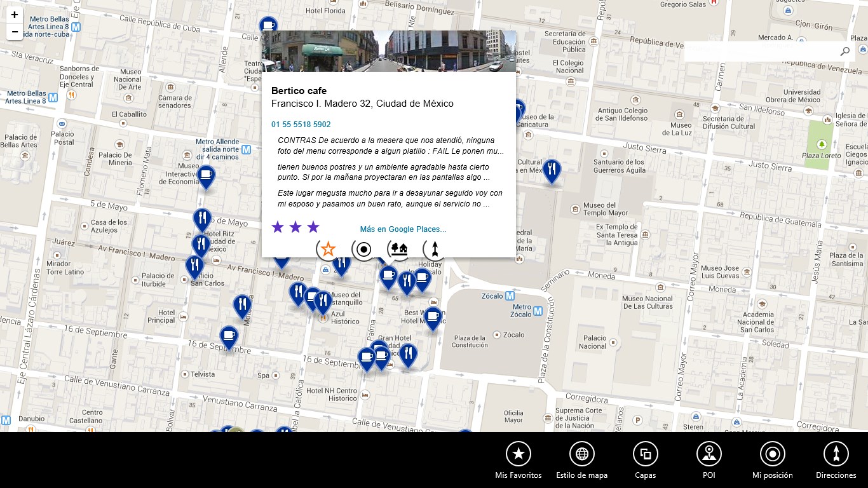
Task: Click the Oficilia Mayor label
Action: tap(513, 417)
